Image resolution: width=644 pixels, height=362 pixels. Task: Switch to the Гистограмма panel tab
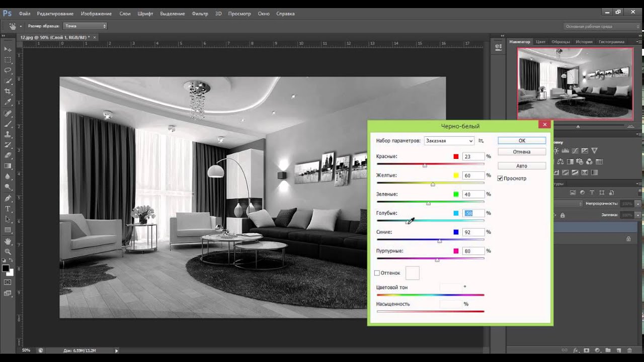point(611,42)
